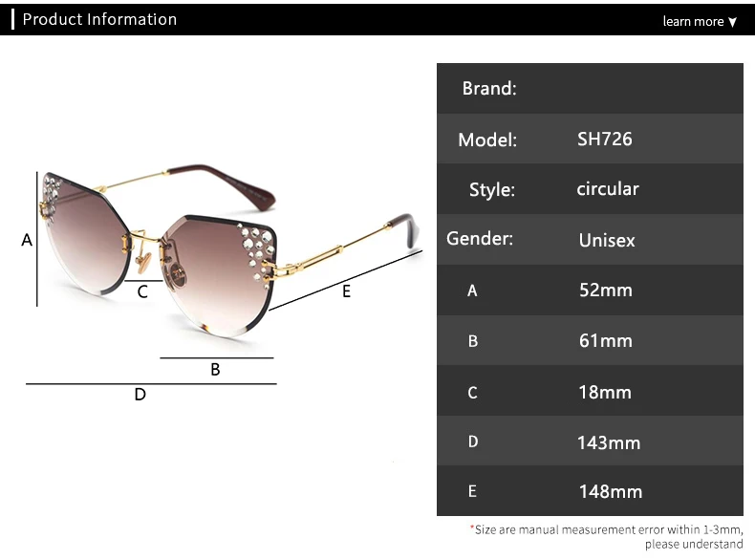This screenshot has height=560, width=755.
Task: Select the 'Brand:' label
Action: (x=489, y=88)
